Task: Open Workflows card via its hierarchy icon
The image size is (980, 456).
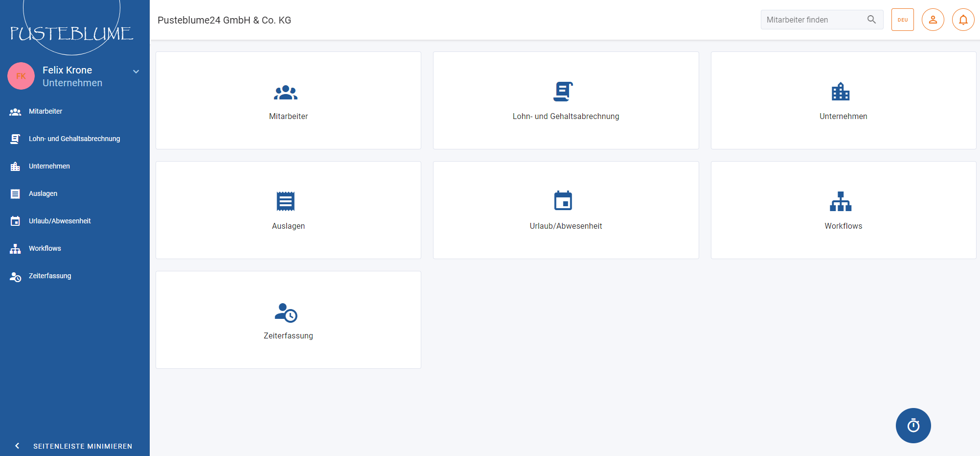Action: [841, 201]
